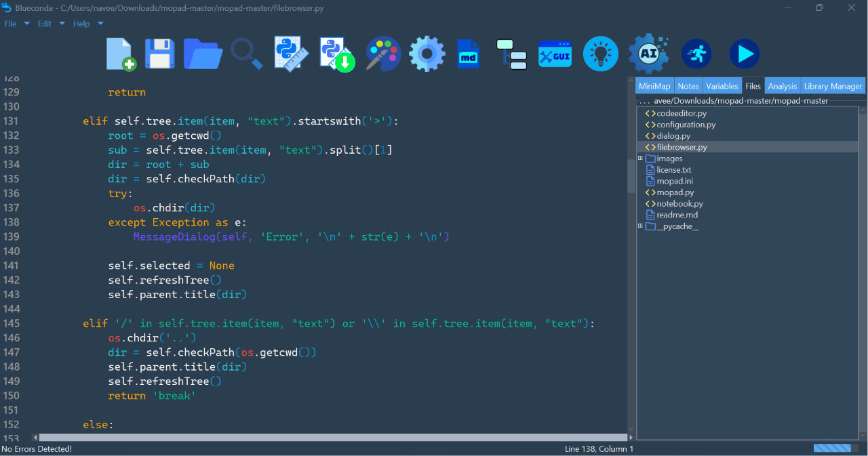
Task: Click the line 131 elif startswith statement
Action: [x=241, y=121]
